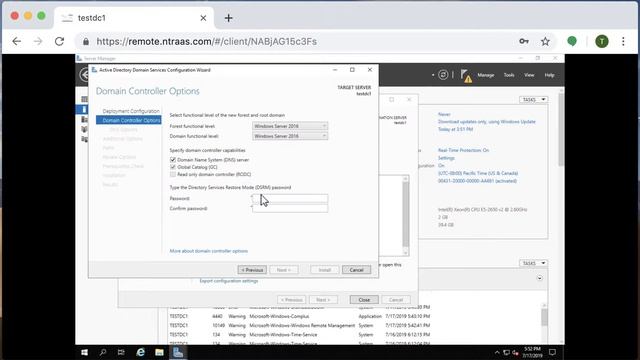Screen dimensions: 640x360
Task: Click Export configuration settings link
Action: coord(229,281)
